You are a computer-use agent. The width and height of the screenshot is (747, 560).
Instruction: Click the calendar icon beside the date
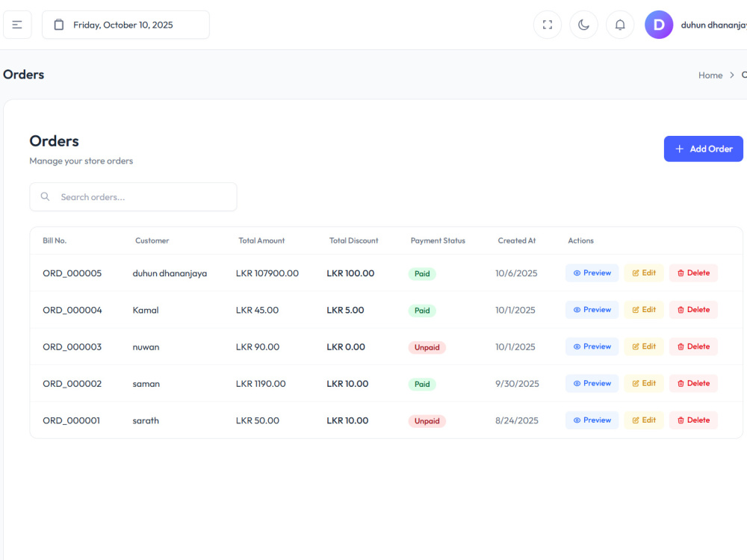(58, 25)
